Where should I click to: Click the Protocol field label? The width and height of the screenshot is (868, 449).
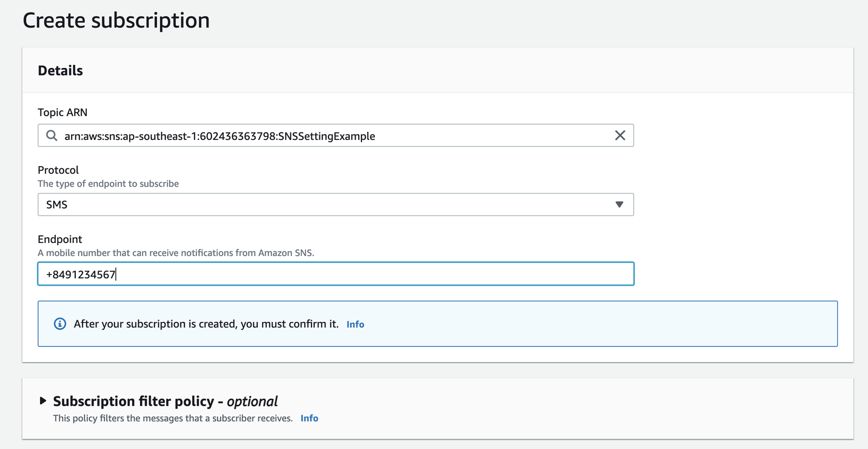tap(58, 170)
